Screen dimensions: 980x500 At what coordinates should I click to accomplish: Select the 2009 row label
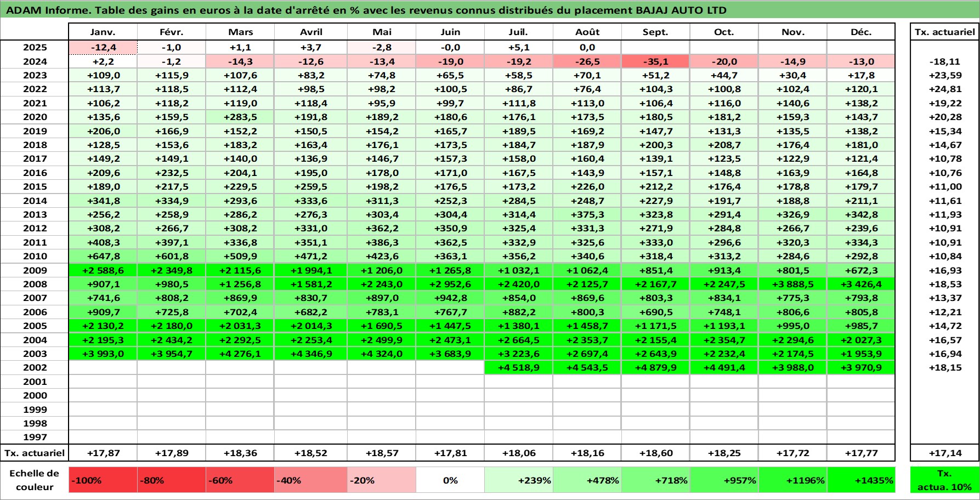(35, 270)
